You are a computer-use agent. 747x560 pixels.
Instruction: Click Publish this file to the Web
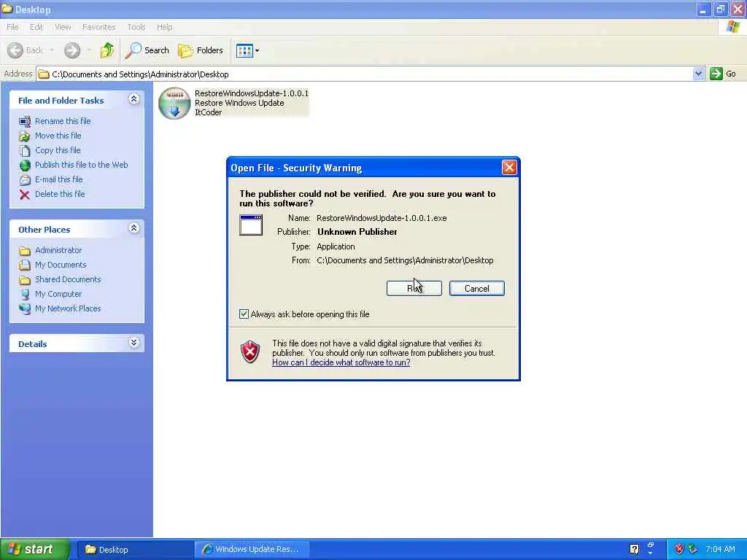click(x=82, y=165)
